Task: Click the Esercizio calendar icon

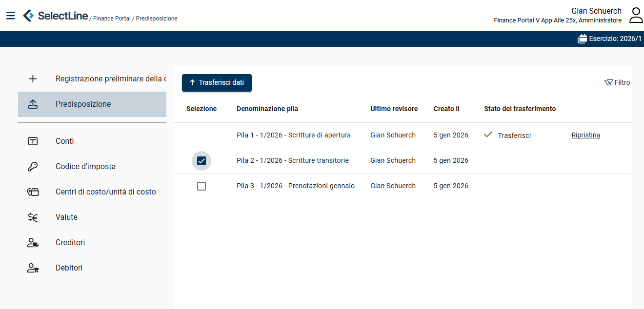Action: tap(582, 39)
